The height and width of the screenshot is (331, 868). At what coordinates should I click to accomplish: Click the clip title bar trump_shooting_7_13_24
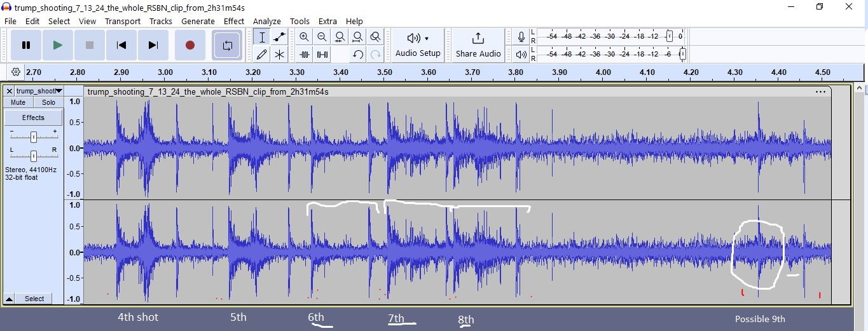457,91
